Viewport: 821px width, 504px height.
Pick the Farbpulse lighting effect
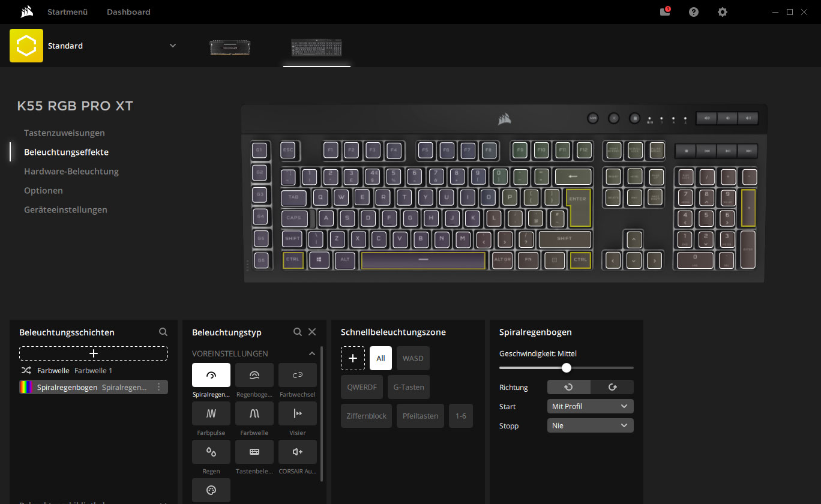[211, 413]
